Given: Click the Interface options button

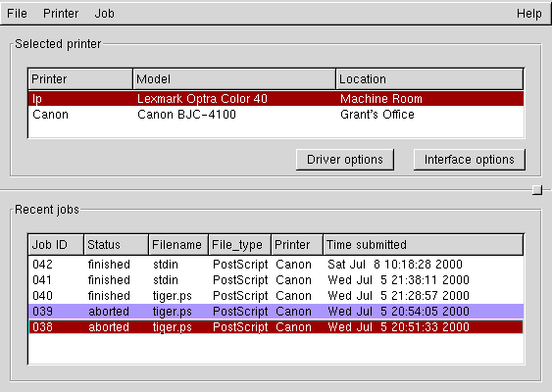Looking at the screenshot, I should [x=470, y=160].
